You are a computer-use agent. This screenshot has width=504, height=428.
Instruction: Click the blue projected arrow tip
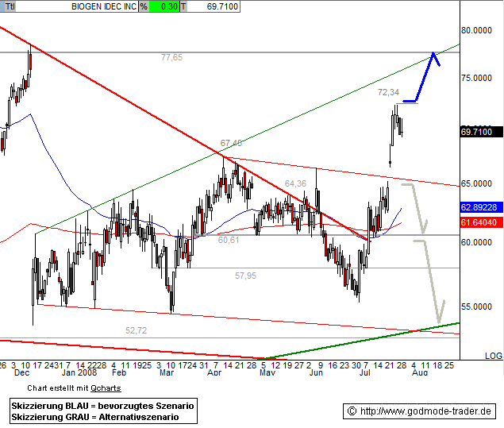[433, 54]
